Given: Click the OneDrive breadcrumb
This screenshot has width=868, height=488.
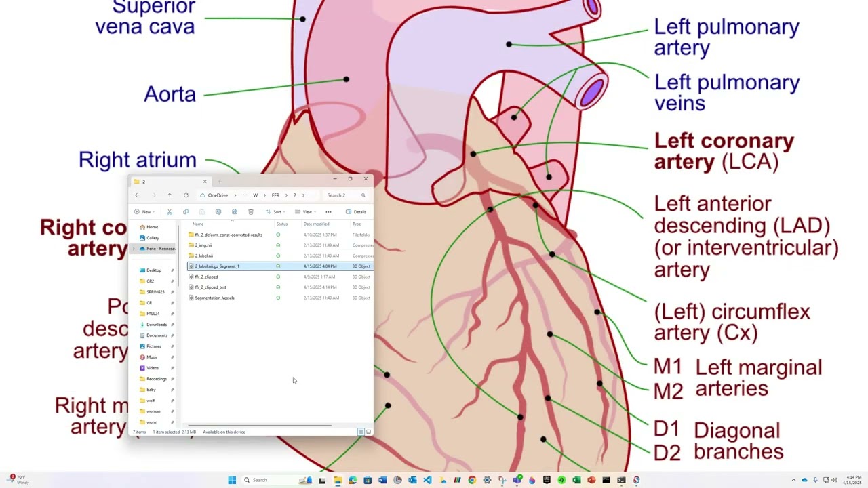Looking at the screenshot, I should point(218,195).
